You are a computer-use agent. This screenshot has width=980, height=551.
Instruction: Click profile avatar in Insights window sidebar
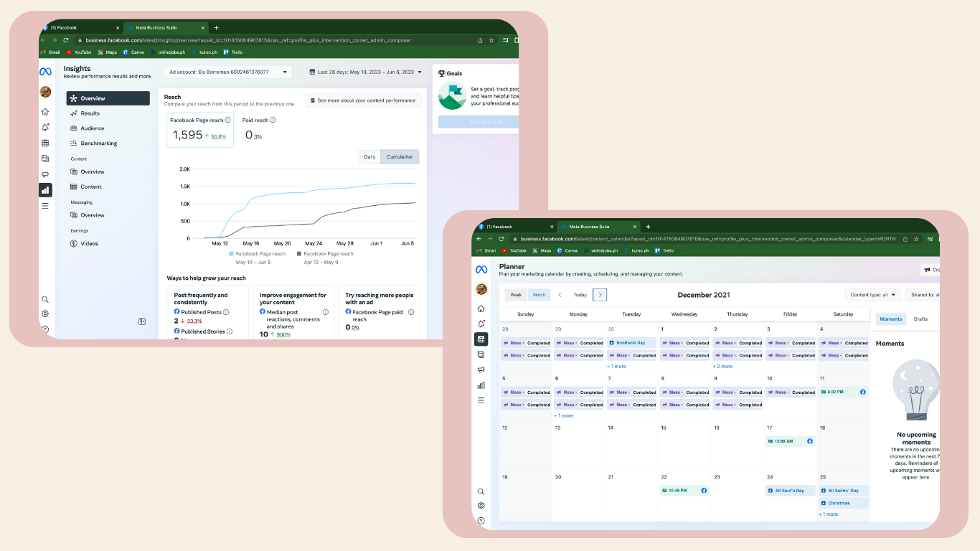click(x=45, y=92)
